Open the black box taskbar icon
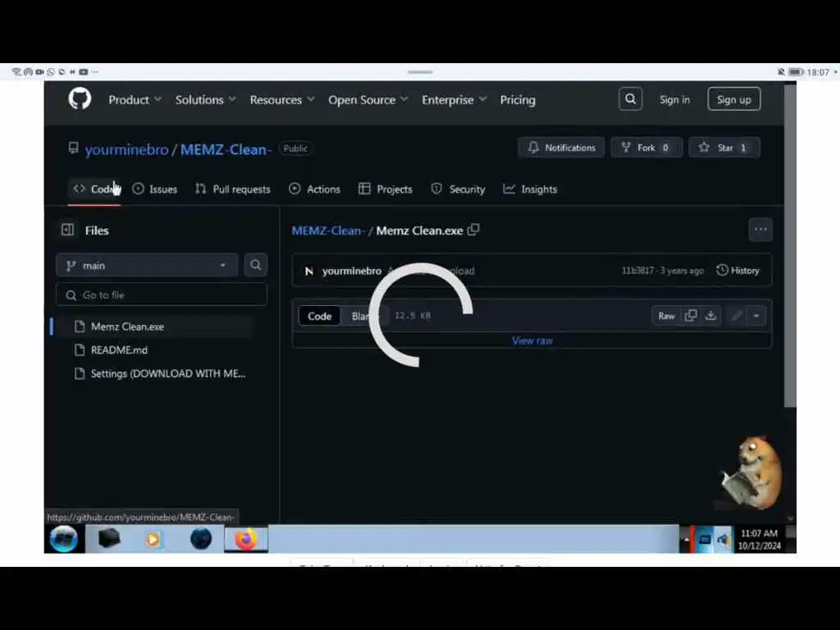 [109, 538]
